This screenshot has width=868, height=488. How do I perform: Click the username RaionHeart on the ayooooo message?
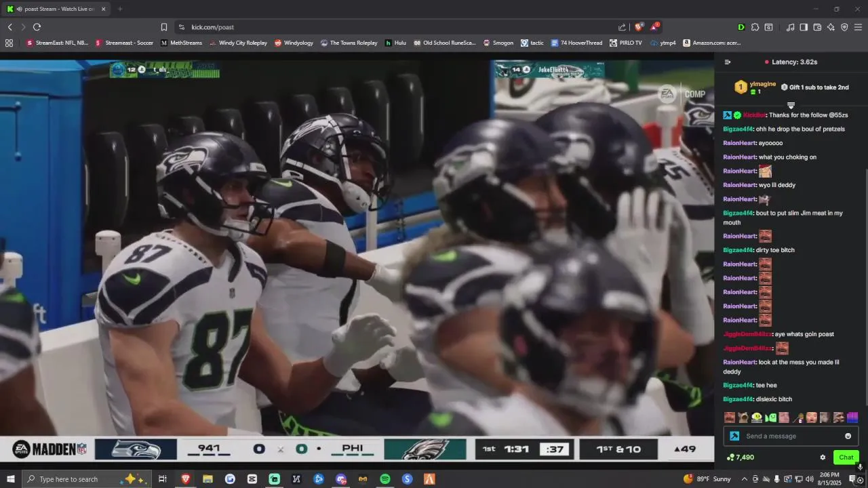tap(739, 143)
